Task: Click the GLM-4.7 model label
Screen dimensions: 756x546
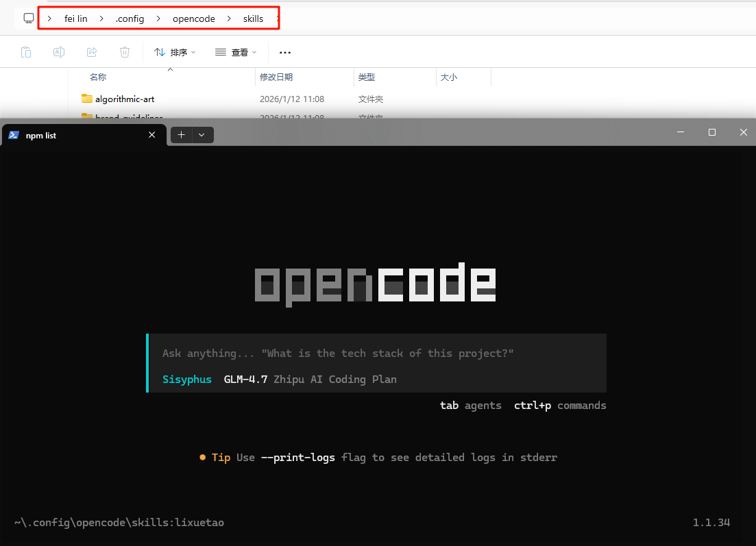Action: (245, 380)
